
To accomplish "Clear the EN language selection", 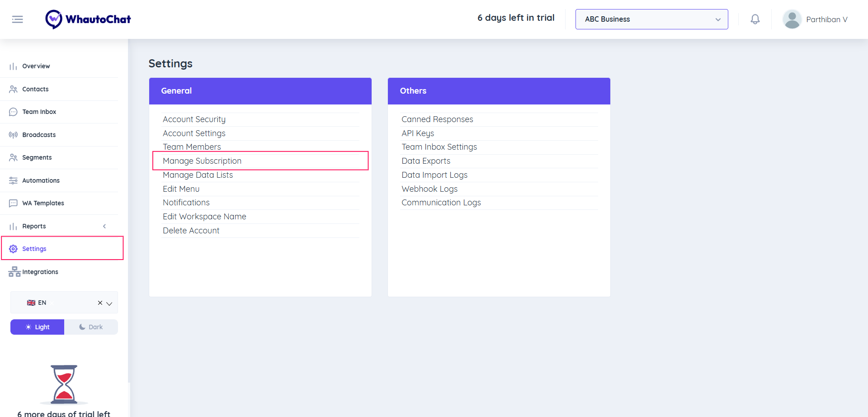I will [100, 303].
